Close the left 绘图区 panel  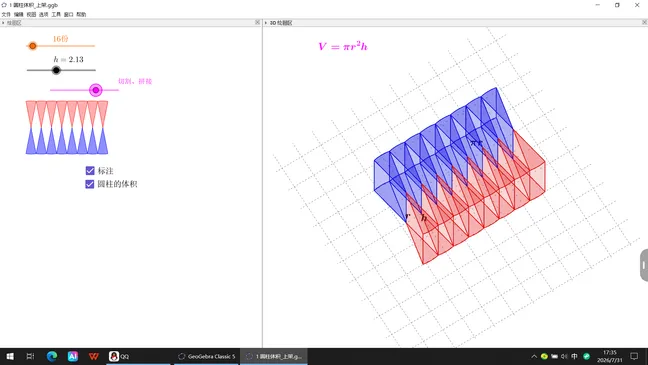257,22
